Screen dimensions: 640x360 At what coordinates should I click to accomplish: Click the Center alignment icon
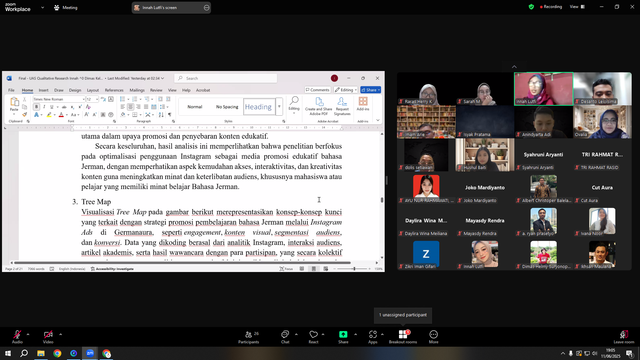click(130, 107)
